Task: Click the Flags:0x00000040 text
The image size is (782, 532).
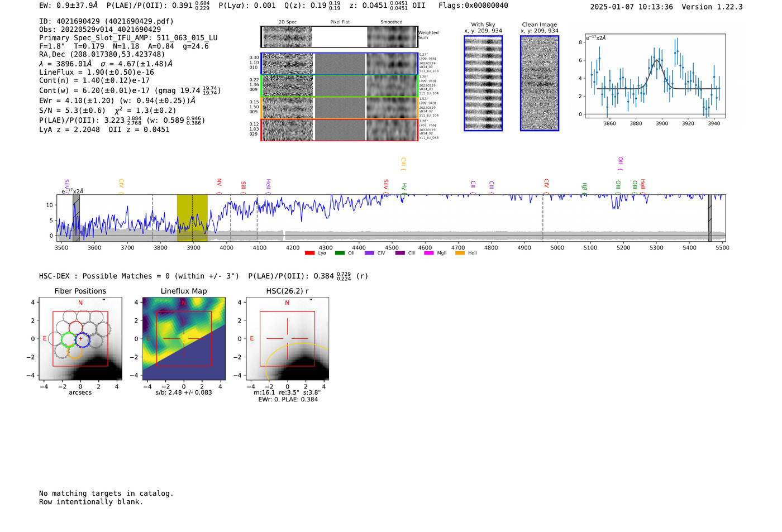Action: pyautogui.click(x=473, y=6)
